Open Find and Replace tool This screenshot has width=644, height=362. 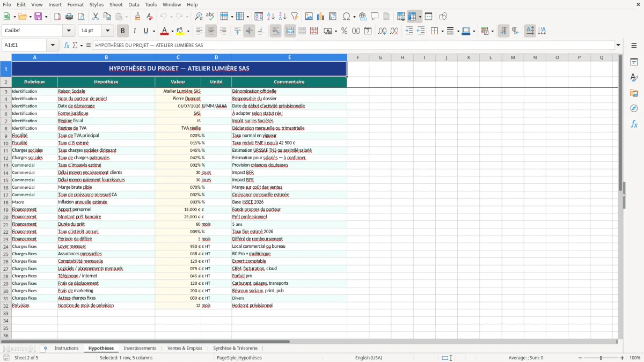[x=199, y=17]
